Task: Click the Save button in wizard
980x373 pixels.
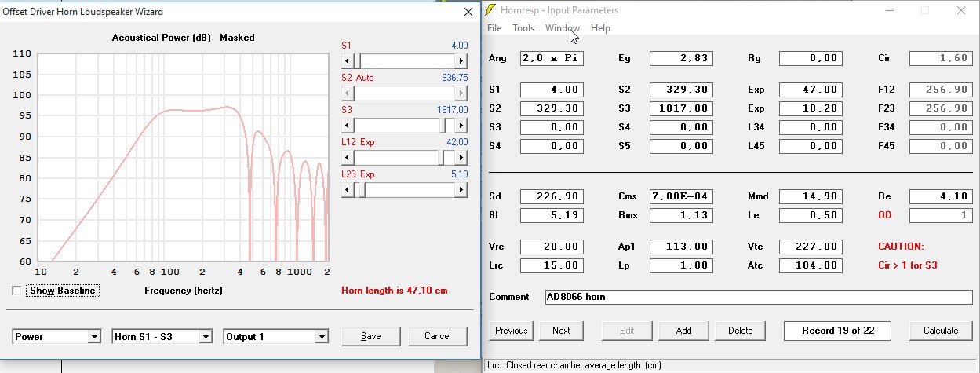Action: [371, 336]
